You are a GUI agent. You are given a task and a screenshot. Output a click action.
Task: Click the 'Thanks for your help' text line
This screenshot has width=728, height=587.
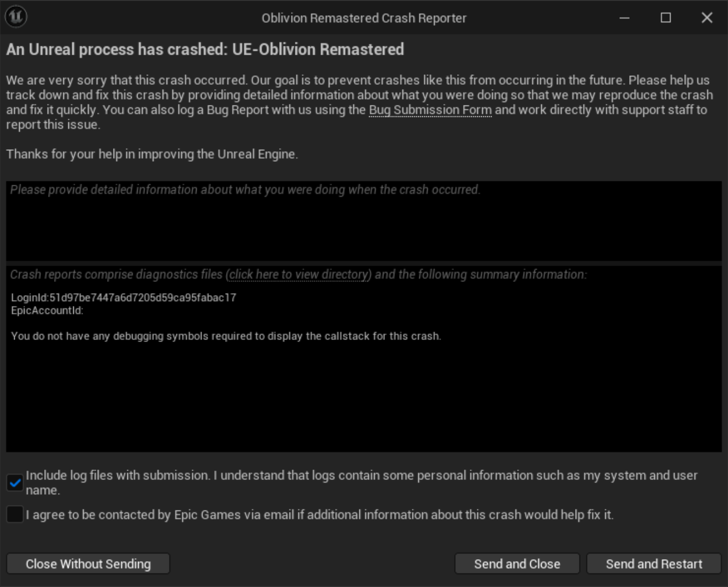[x=152, y=154]
